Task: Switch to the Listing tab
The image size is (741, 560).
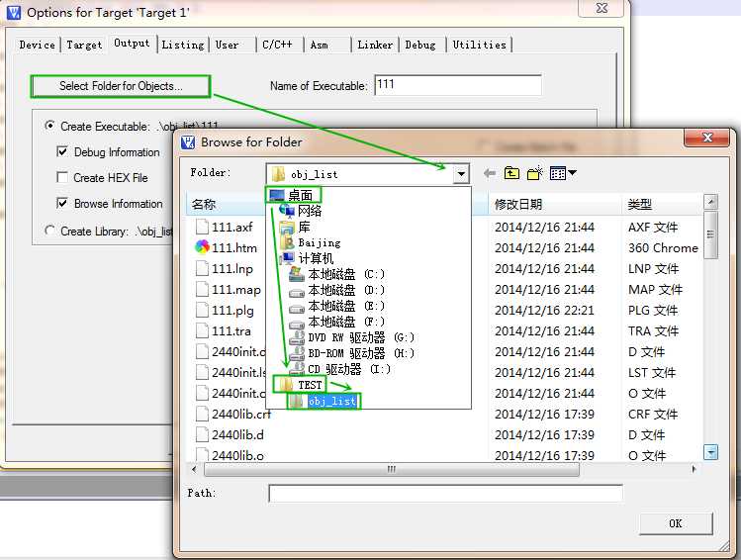Action: 183,45
